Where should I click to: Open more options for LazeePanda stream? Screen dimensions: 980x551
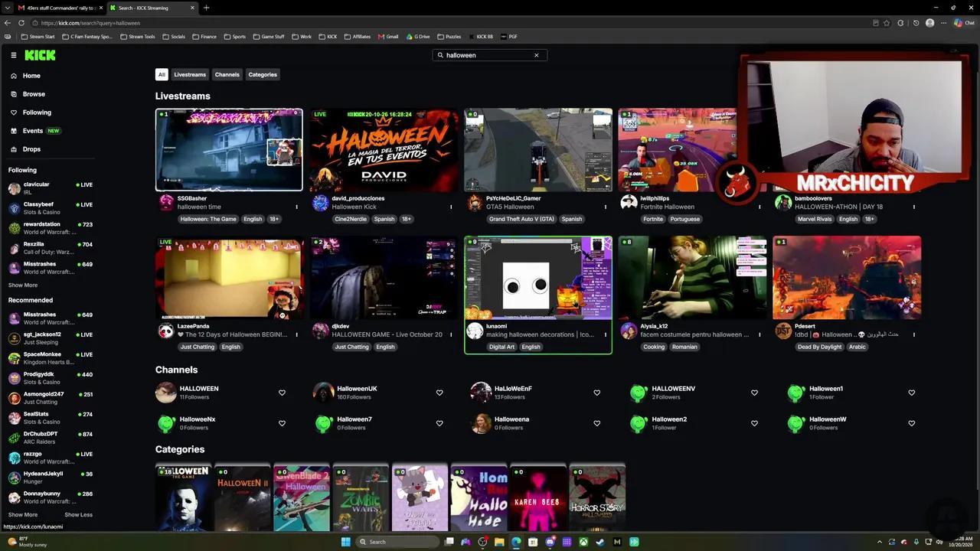point(296,334)
